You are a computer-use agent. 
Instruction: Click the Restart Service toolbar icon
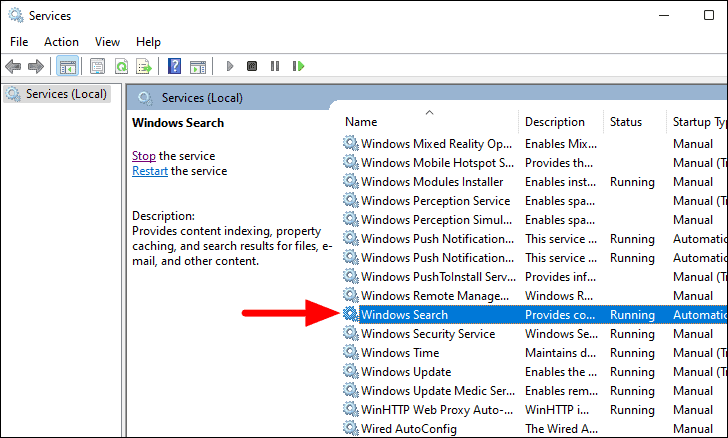(x=298, y=66)
